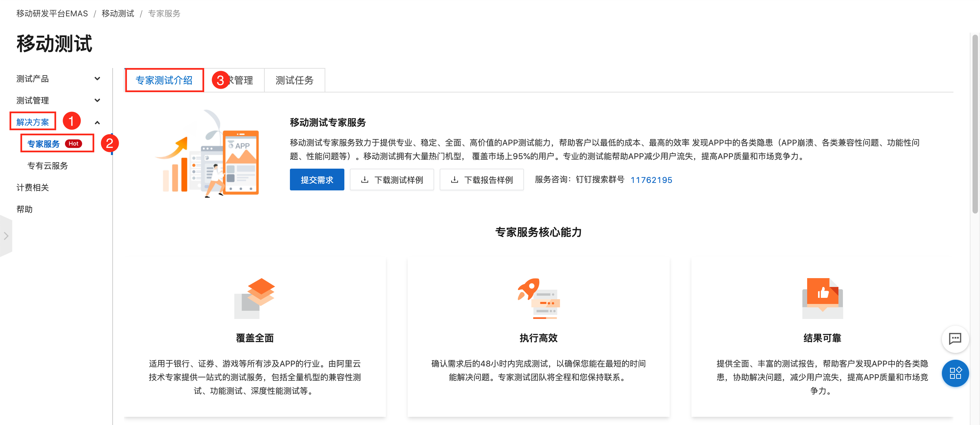Click the 覆盖全面 card title

255,338
